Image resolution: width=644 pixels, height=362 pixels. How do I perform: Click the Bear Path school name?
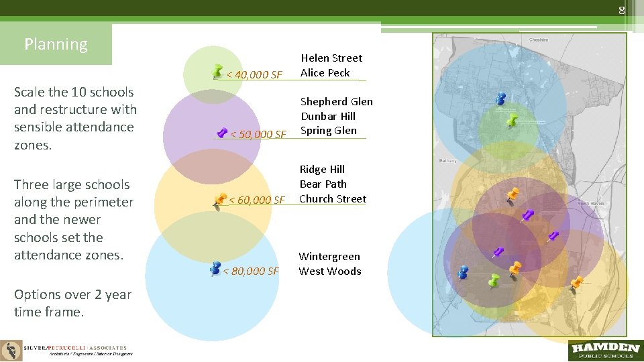pos(323,184)
